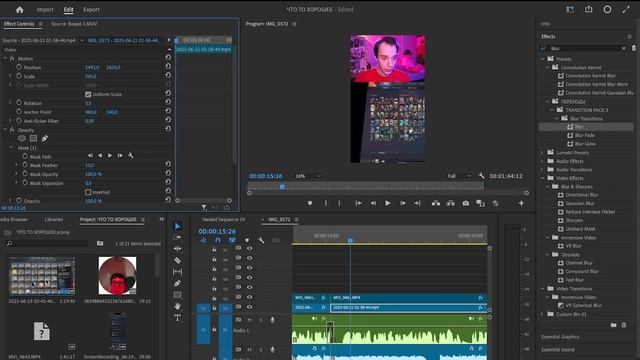The image size is (640, 360).
Task: Expand the Lumetri Presets folder
Action: 542,152
